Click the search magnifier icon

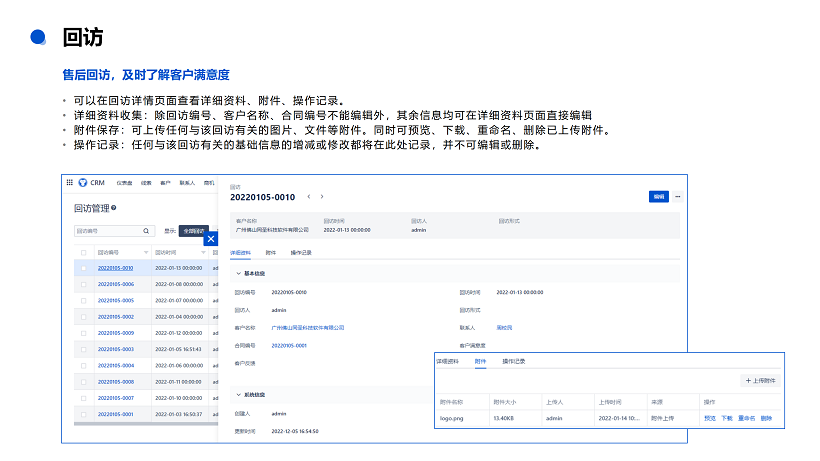point(146,231)
